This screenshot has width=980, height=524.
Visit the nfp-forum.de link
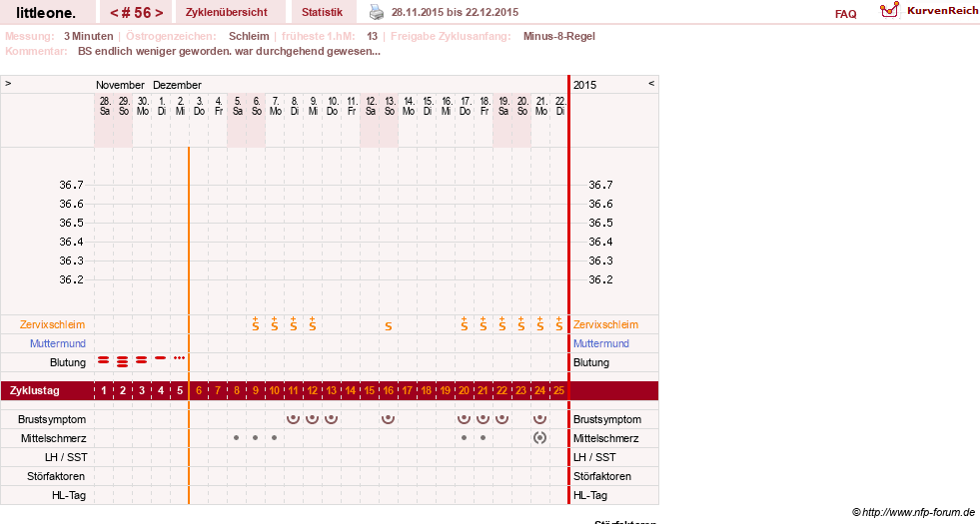click(913, 512)
